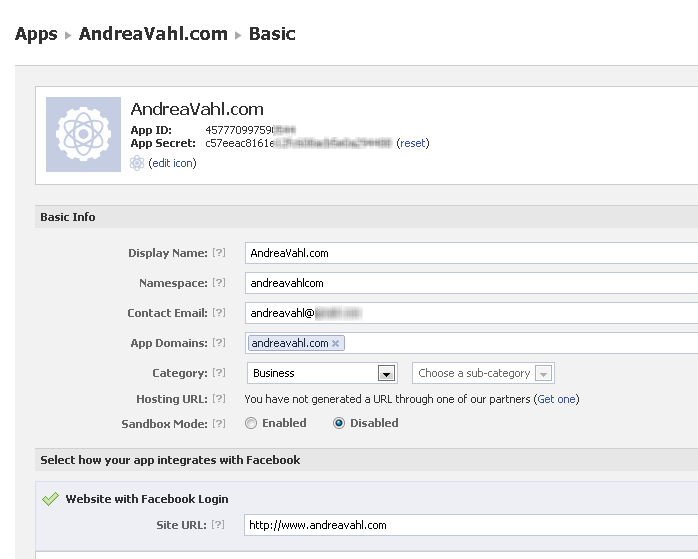
Task: Select the Disabled Sandbox Mode radio button
Action: [x=339, y=424]
